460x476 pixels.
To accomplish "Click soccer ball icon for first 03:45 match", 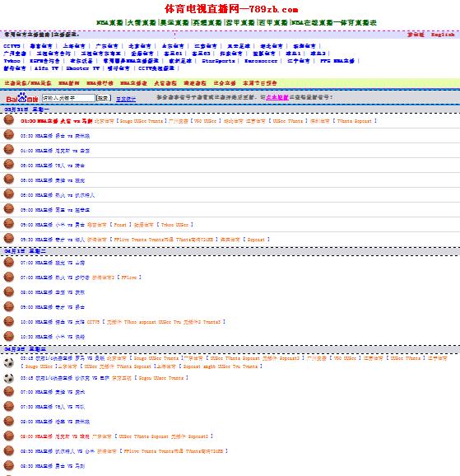I will (9, 362).
